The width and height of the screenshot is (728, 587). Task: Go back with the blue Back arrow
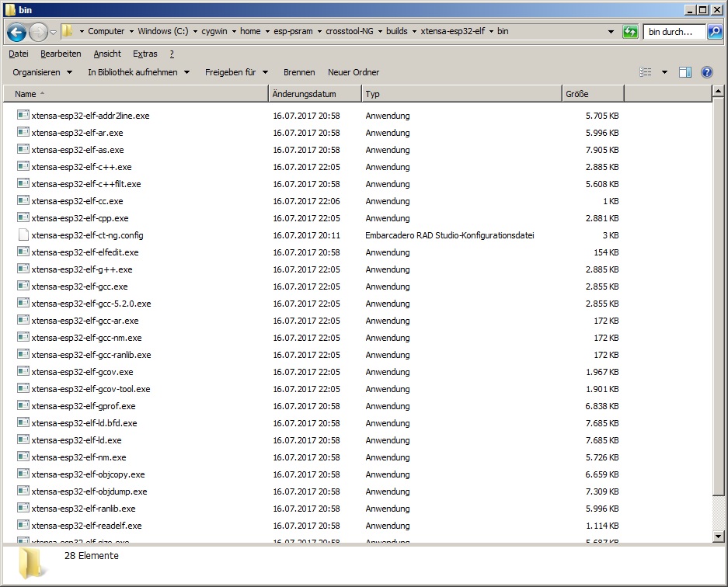click(17, 32)
